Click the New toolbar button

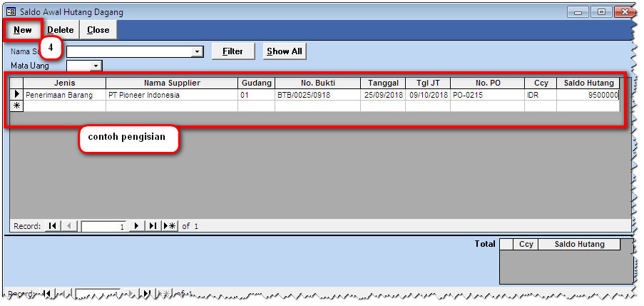point(23,30)
